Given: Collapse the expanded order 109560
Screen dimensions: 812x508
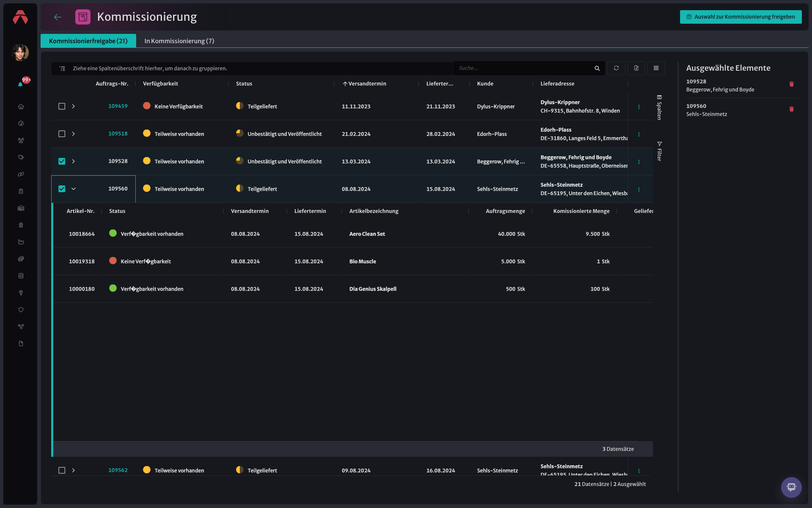Looking at the screenshot, I should (74, 189).
